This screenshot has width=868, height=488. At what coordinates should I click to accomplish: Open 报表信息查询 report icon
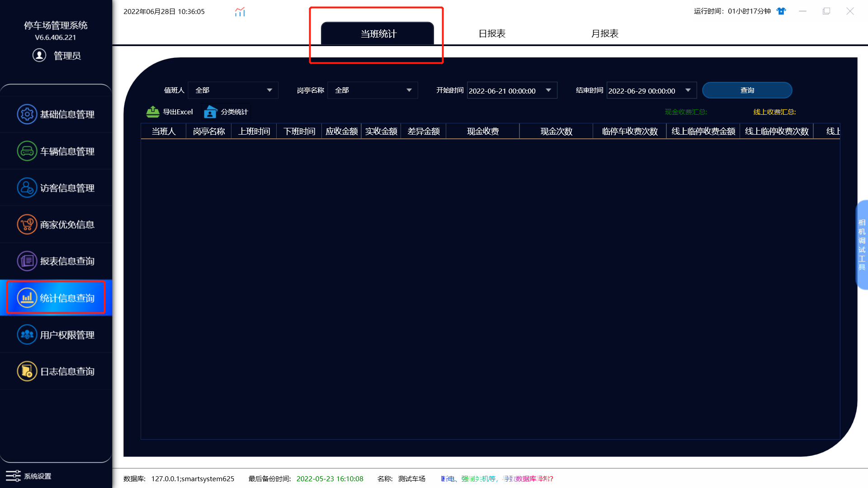[27, 261]
